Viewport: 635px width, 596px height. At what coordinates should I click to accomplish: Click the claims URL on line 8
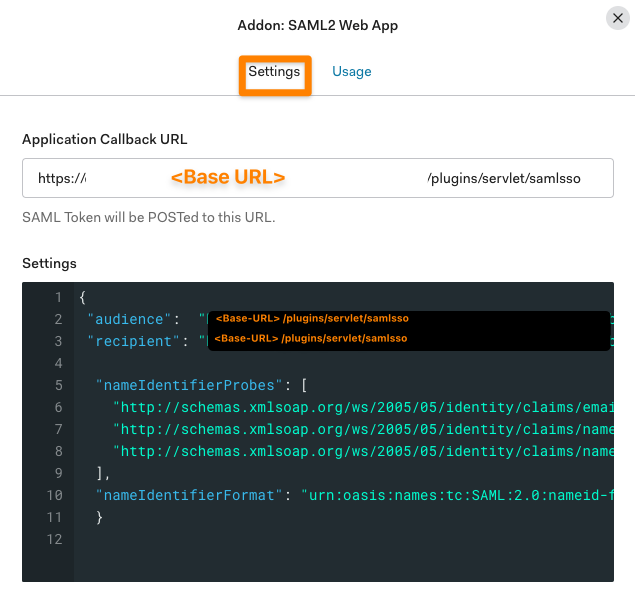[x=363, y=451]
